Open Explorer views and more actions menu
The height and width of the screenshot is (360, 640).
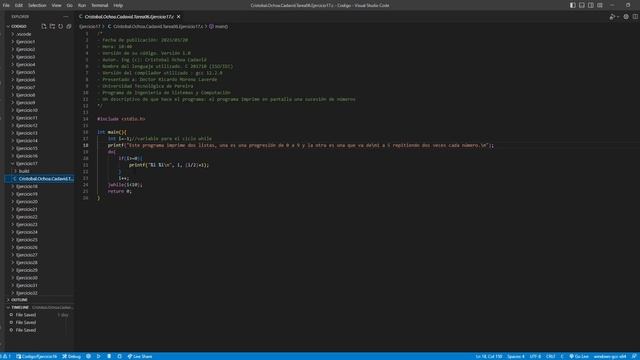click(66, 17)
